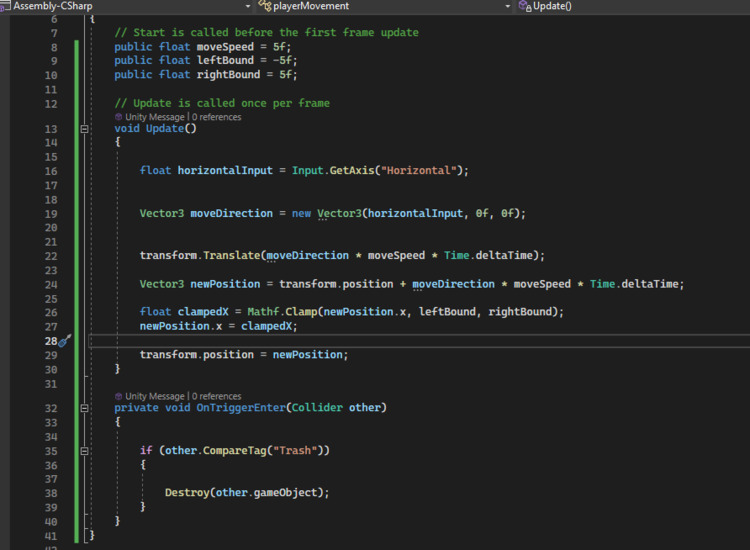Open '0 references' CodeLens above Update()
This screenshot has height=550, width=750.
[x=217, y=117]
